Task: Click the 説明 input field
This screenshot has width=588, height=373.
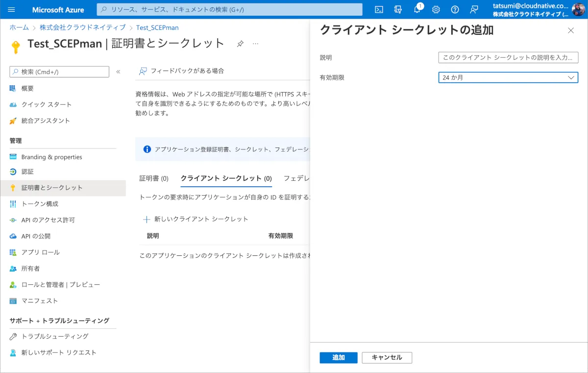Action: [508, 58]
